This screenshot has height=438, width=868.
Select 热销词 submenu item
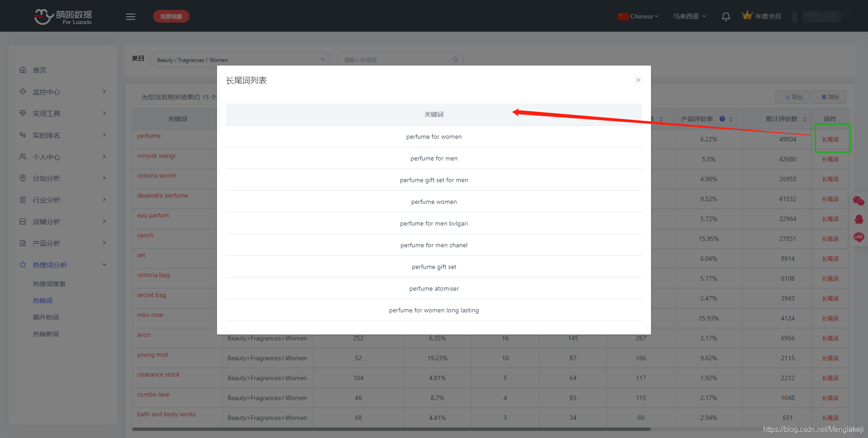pos(42,301)
